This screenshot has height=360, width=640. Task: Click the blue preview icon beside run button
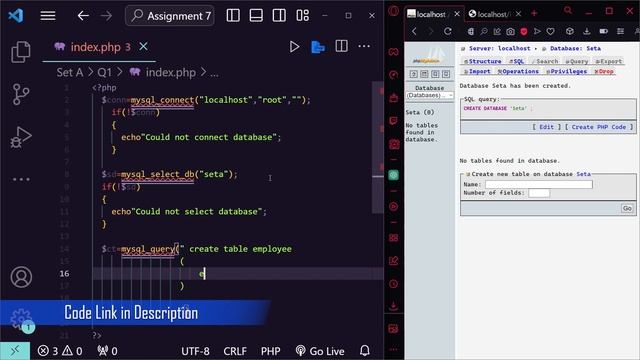(x=318, y=47)
